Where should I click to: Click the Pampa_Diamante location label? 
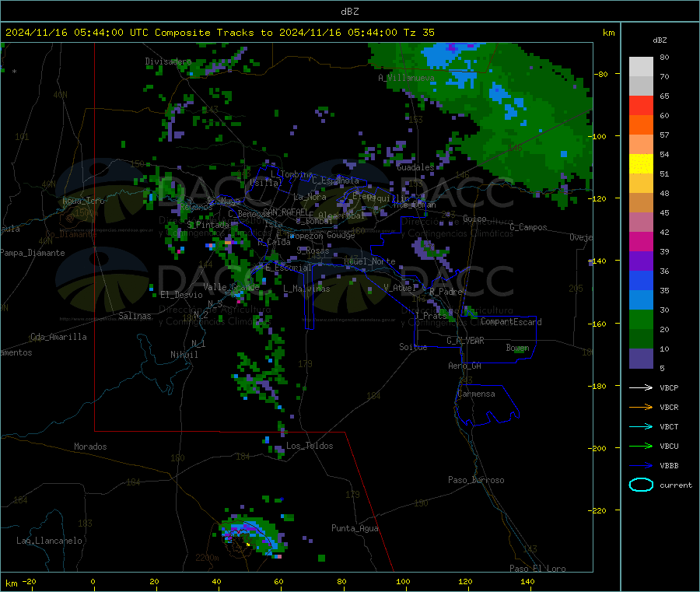tap(33, 253)
